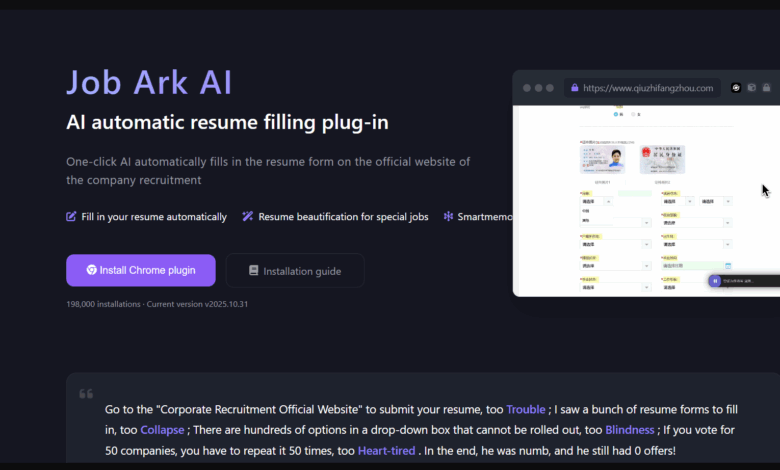Click the book icon beside Installation guide

254,270
